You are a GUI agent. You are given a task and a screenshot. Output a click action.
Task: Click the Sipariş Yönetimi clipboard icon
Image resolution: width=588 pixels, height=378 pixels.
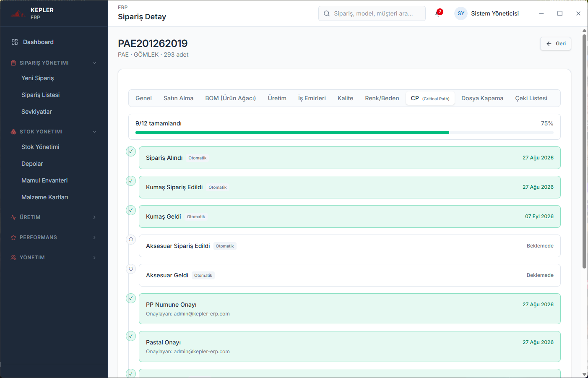[13, 63]
